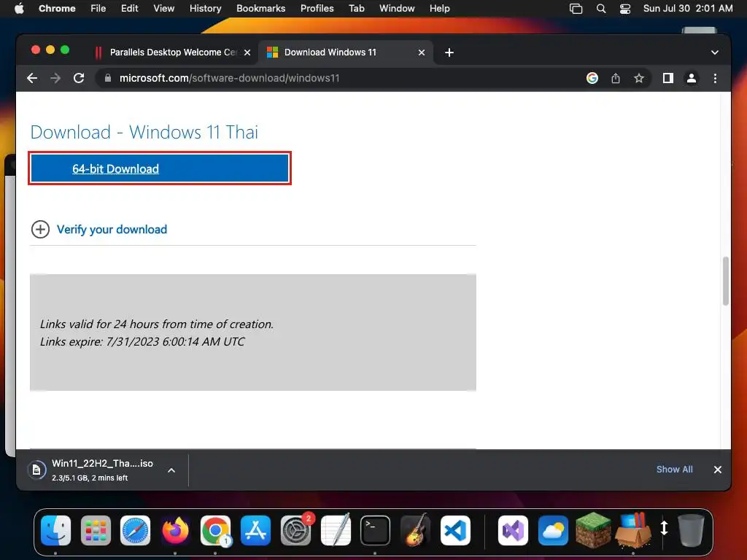Open the Tab menu
The image size is (747, 560).
356,8
